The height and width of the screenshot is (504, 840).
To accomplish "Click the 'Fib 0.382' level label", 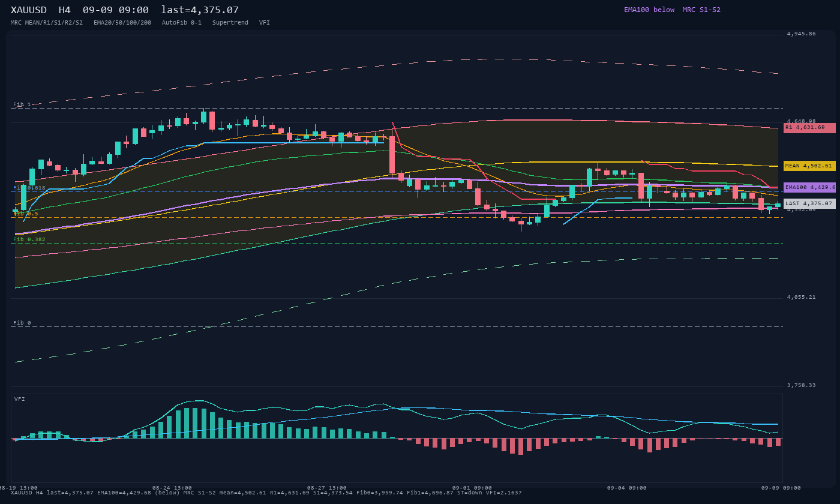I will coord(29,239).
